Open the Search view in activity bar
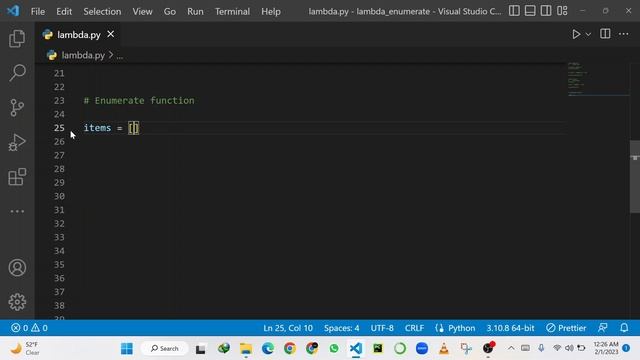 tap(17, 73)
